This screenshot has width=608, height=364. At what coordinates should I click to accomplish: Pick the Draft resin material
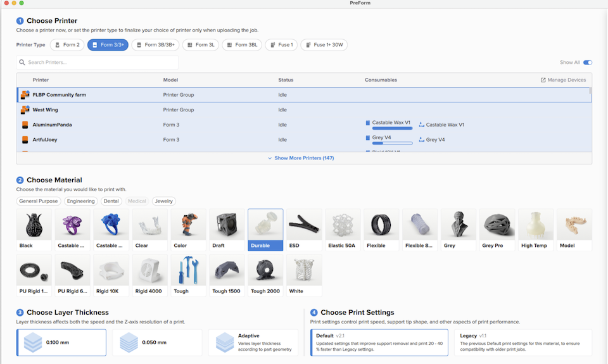pos(227,230)
